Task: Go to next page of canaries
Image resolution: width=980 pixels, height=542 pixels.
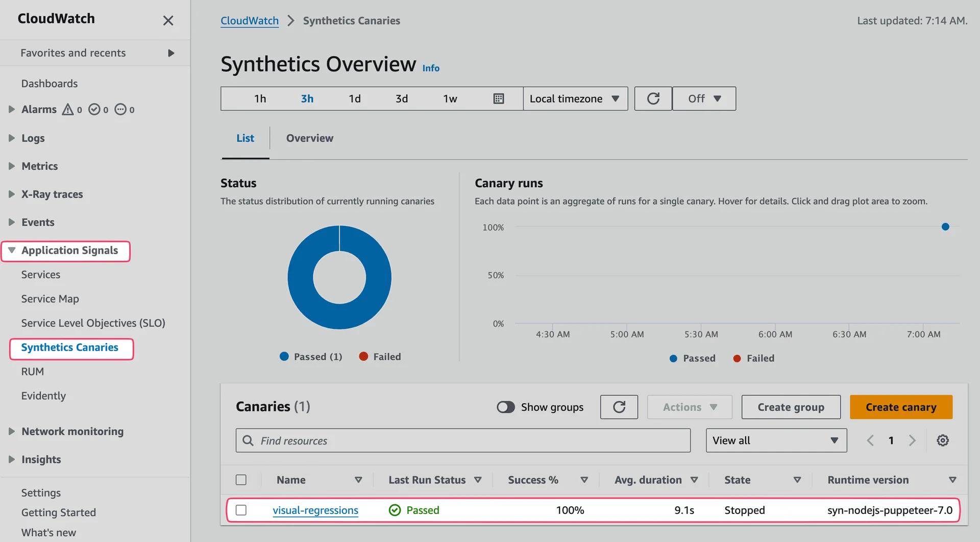Action: tap(912, 440)
